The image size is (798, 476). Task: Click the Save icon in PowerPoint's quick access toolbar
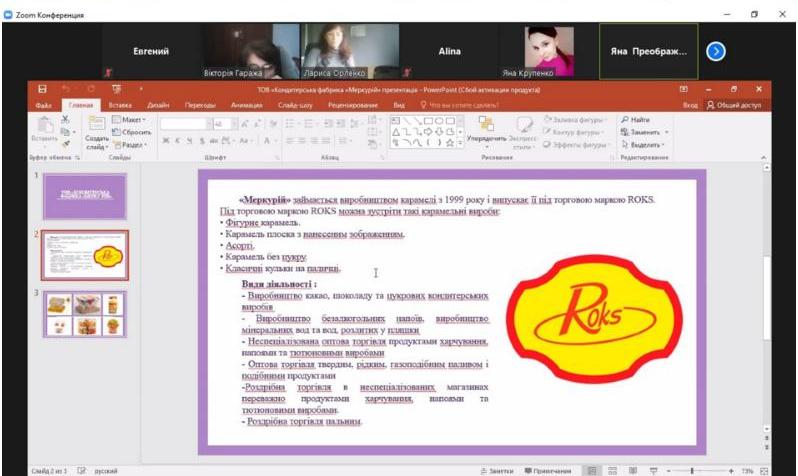click(42, 89)
